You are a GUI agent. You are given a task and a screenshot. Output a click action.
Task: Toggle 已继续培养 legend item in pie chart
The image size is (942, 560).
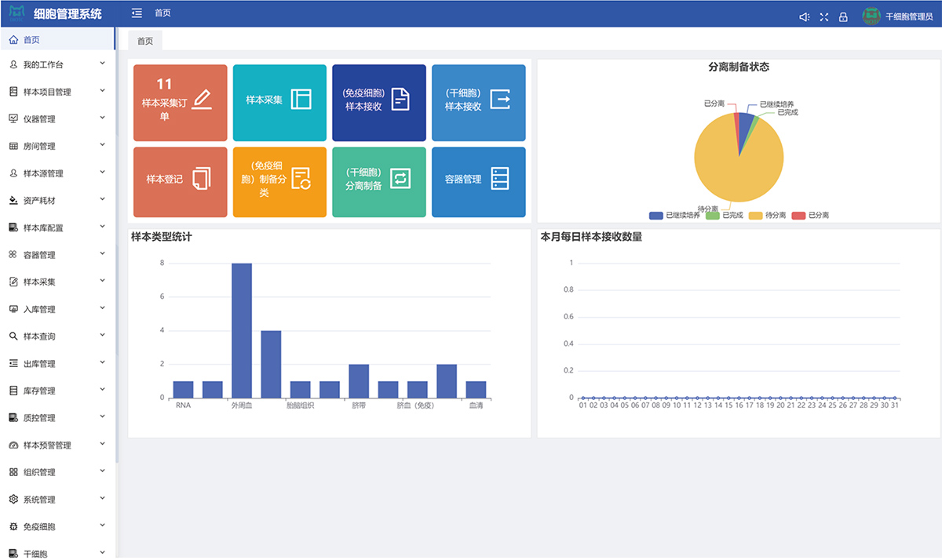[x=674, y=215]
